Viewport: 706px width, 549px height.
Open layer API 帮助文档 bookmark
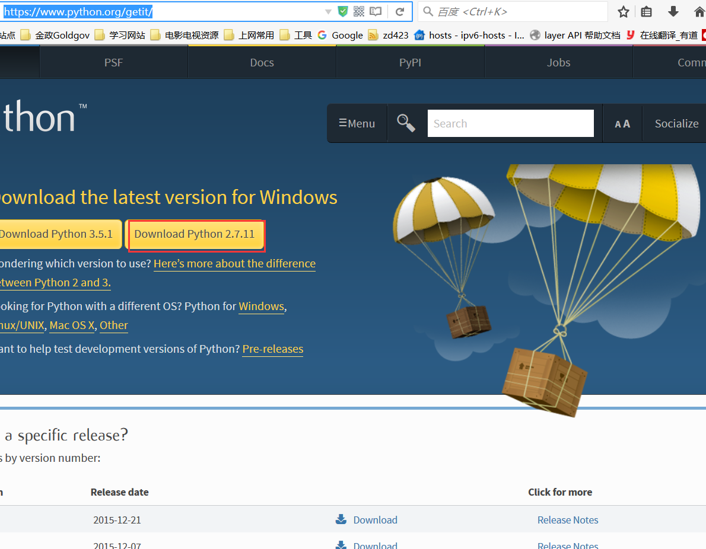tap(575, 35)
